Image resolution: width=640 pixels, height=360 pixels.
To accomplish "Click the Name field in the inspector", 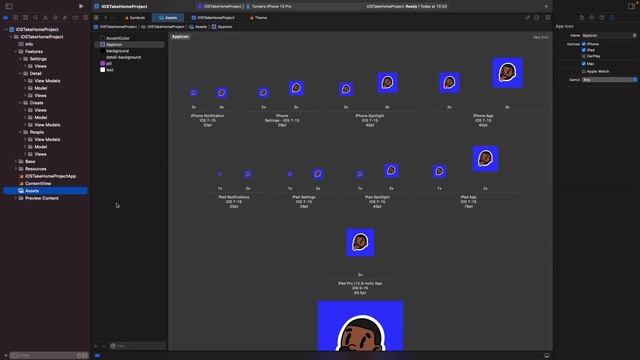I will pyautogui.click(x=609, y=36).
